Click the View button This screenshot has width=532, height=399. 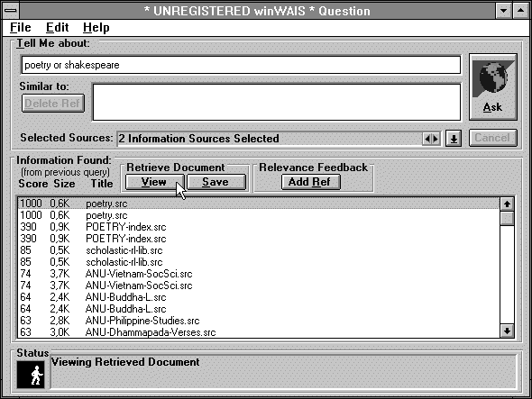pyautogui.click(x=155, y=182)
